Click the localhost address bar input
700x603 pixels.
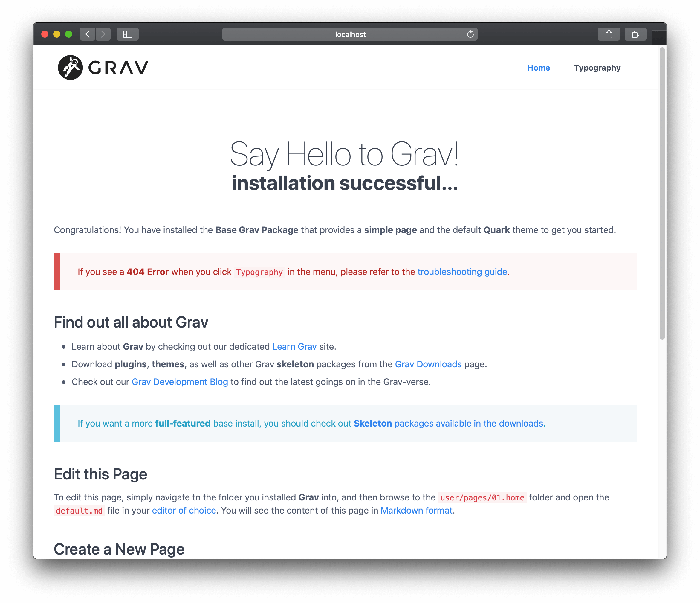click(x=350, y=34)
